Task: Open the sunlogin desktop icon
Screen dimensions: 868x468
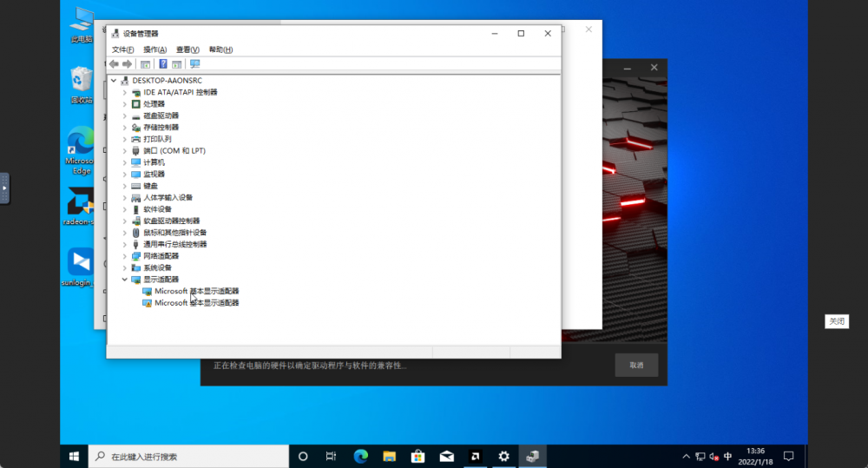Action: [x=79, y=267]
